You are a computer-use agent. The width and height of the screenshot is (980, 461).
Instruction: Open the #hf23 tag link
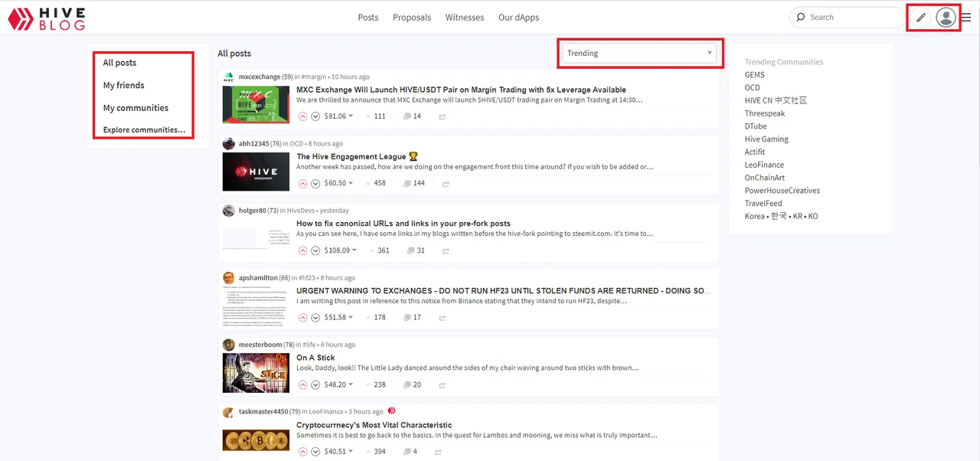(x=308, y=277)
